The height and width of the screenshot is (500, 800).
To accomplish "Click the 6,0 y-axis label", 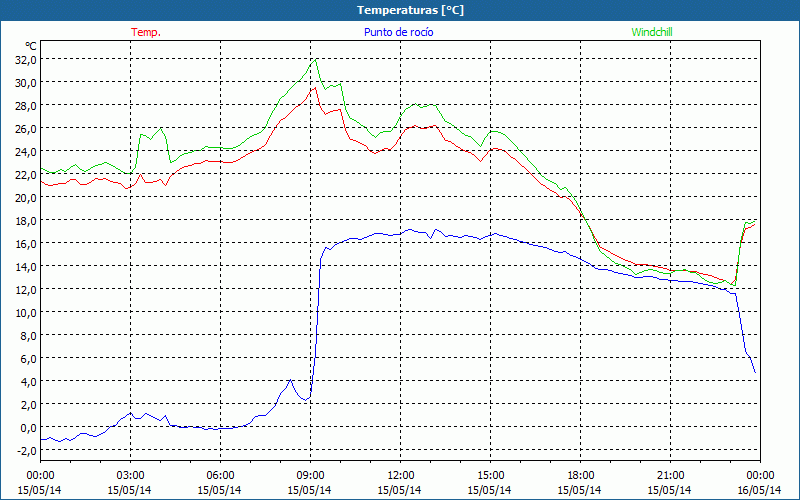I will pos(29,359).
